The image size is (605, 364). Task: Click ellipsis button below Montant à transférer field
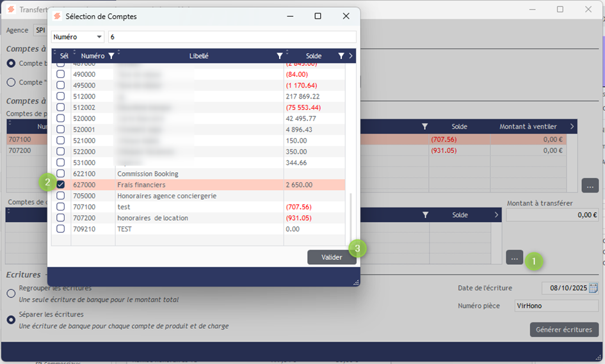click(x=514, y=257)
